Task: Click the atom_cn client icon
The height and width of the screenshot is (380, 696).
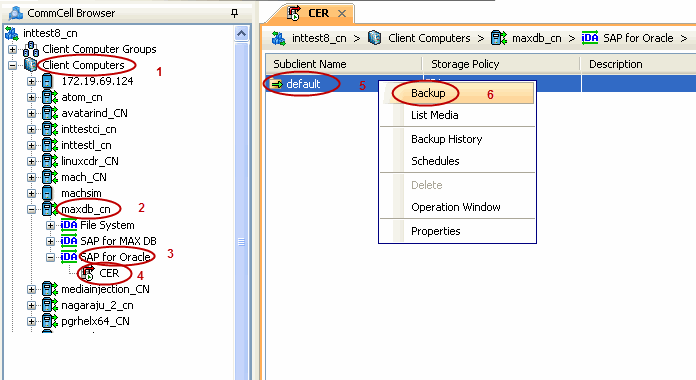Action: (50, 97)
